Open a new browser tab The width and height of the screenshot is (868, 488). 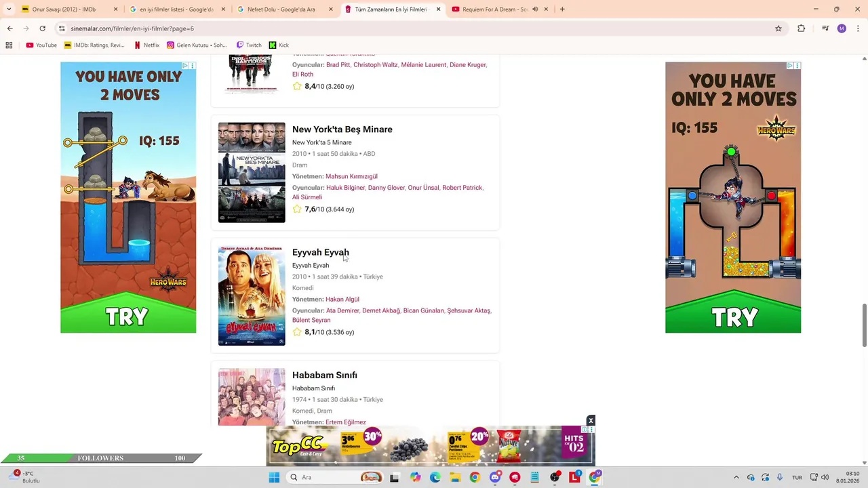562,9
